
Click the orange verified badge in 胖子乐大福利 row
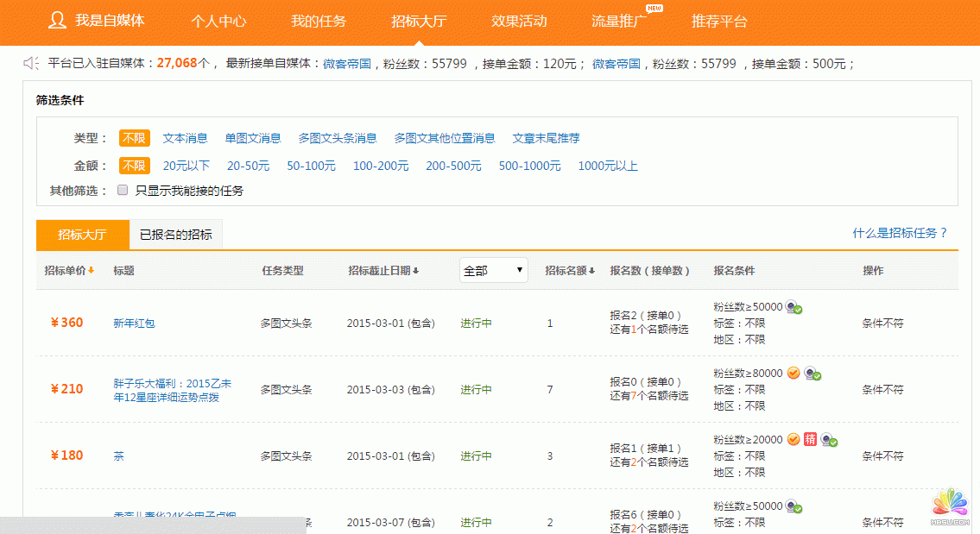click(793, 374)
